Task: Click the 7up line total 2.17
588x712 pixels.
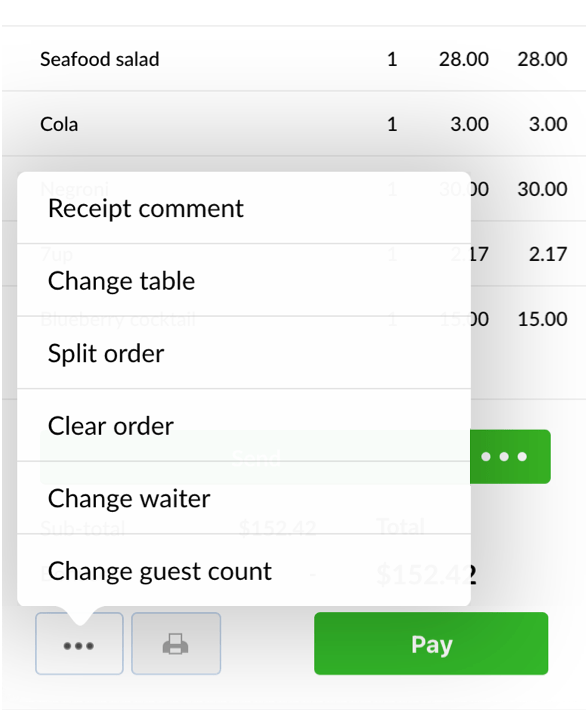Action: click(x=548, y=254)
